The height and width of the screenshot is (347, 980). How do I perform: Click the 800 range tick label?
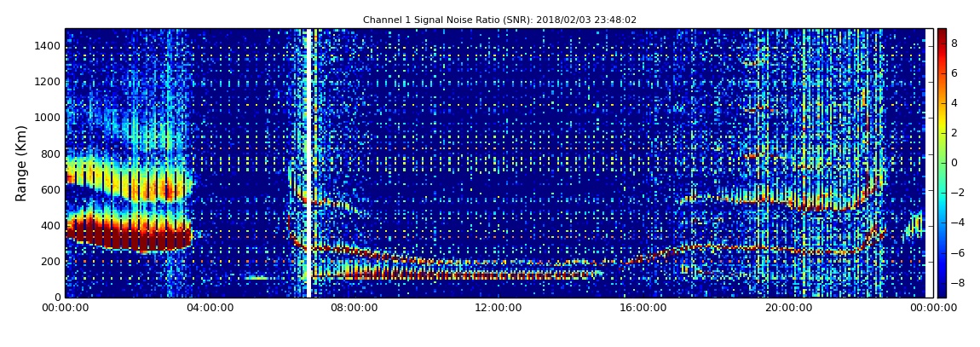pyautogui.click(x=51, y=153)
